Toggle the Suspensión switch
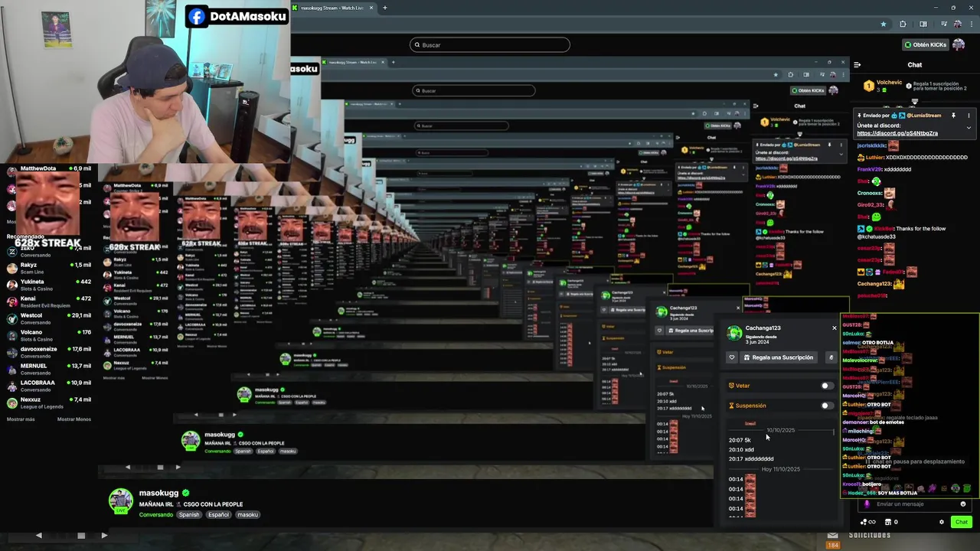Viewport: 980px width, 551px height. point(827,406)
